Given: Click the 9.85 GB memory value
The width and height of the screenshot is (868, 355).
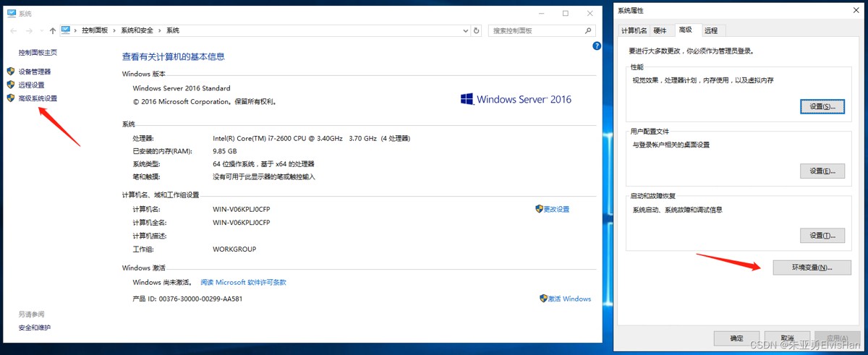Looking at the screenshot, I should (225, 151).
